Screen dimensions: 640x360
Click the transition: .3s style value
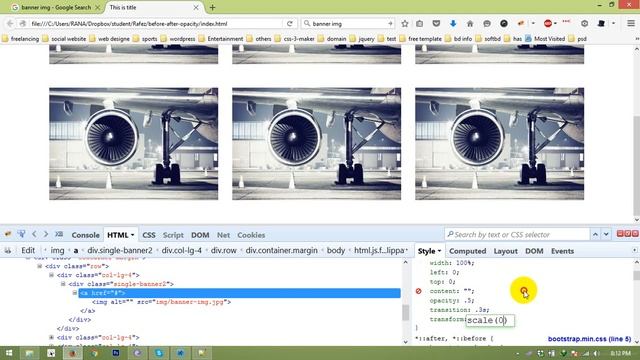[482, 310]
